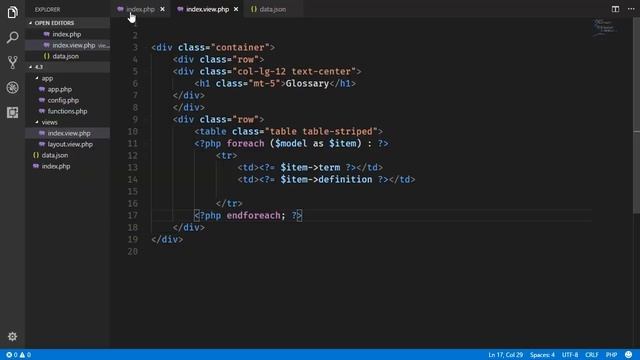Switch to the index.view.php tab
This screenshot has height=360, width=640.
pos(207,9)
